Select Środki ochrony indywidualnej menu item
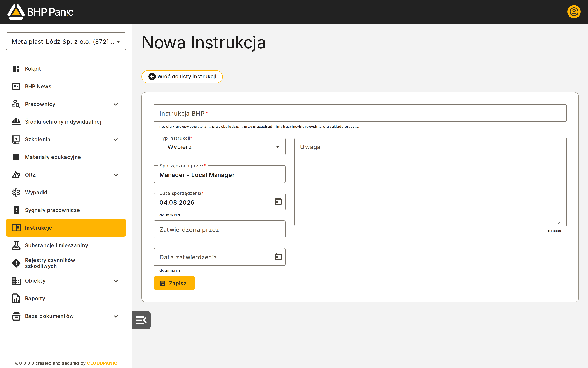The image size is (588, 368). [x=66, y=122]
